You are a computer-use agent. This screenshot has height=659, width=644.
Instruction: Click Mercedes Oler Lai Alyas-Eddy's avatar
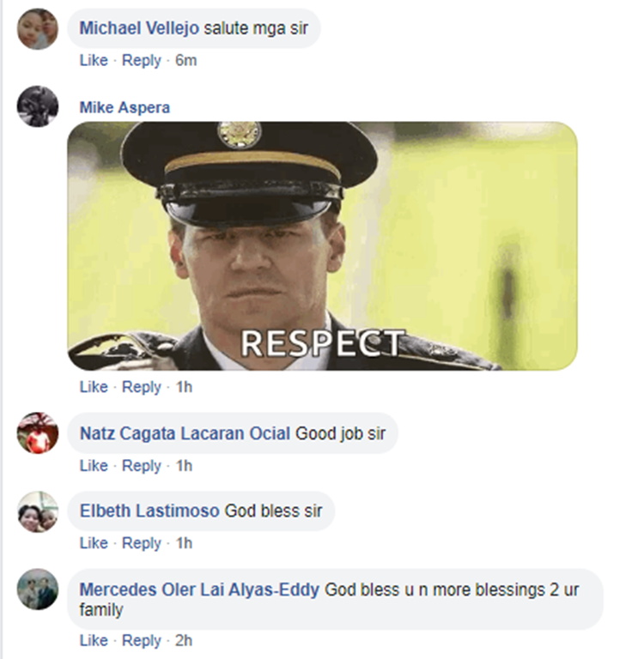[x=38, y=589]
